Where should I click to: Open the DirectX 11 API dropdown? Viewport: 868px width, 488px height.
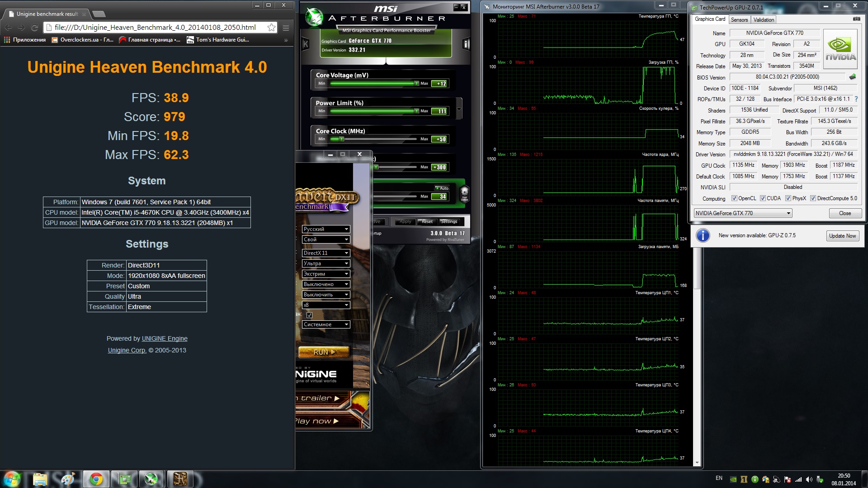[x=325, y=253]
